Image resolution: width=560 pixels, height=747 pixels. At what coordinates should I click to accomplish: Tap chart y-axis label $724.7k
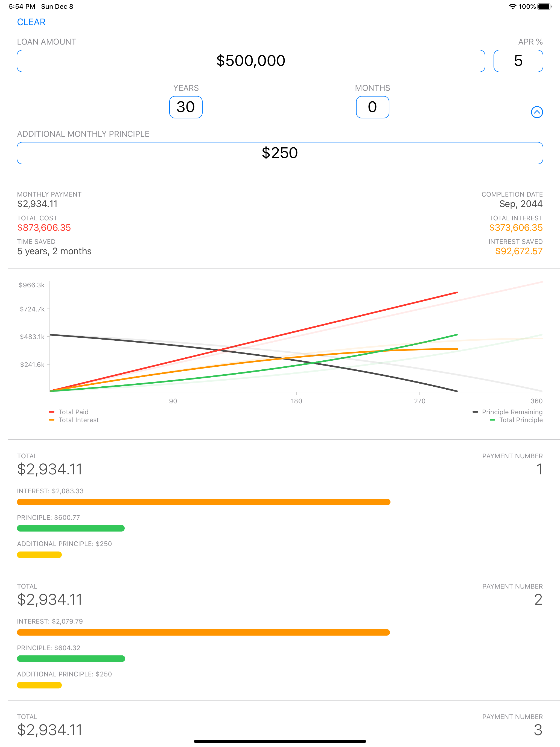pyautogui.click(x=32, y=309)
